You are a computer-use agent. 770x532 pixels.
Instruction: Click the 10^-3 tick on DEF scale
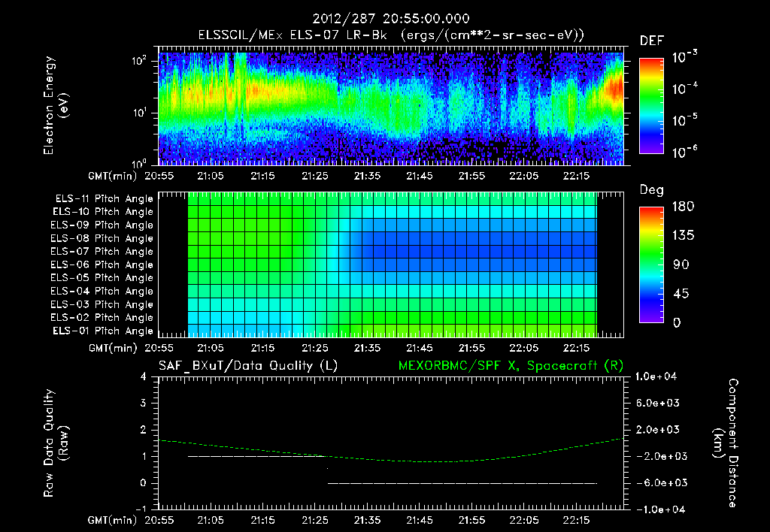(684, 57)
